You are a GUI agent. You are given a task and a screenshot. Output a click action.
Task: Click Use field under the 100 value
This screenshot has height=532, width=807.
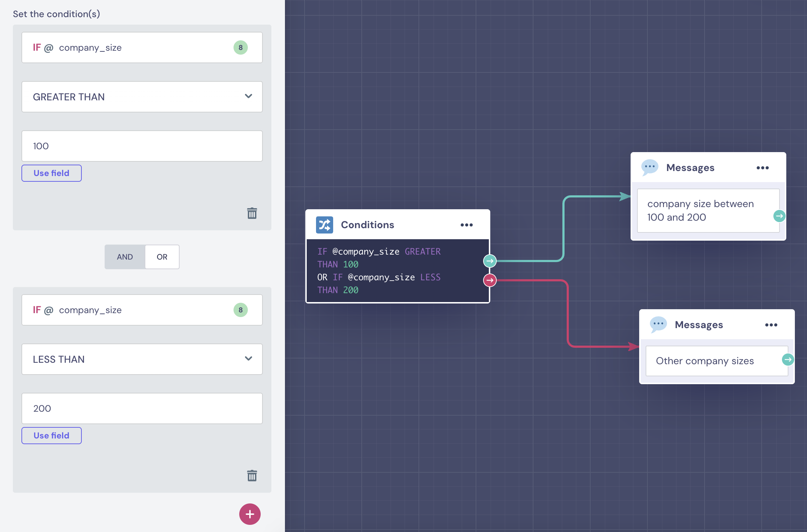(51, 173)
